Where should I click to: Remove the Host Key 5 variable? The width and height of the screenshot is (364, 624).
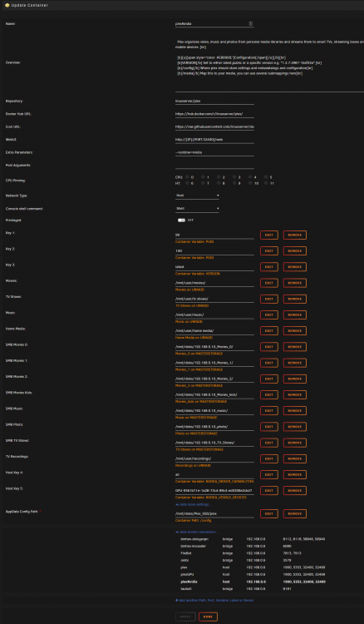295,490
